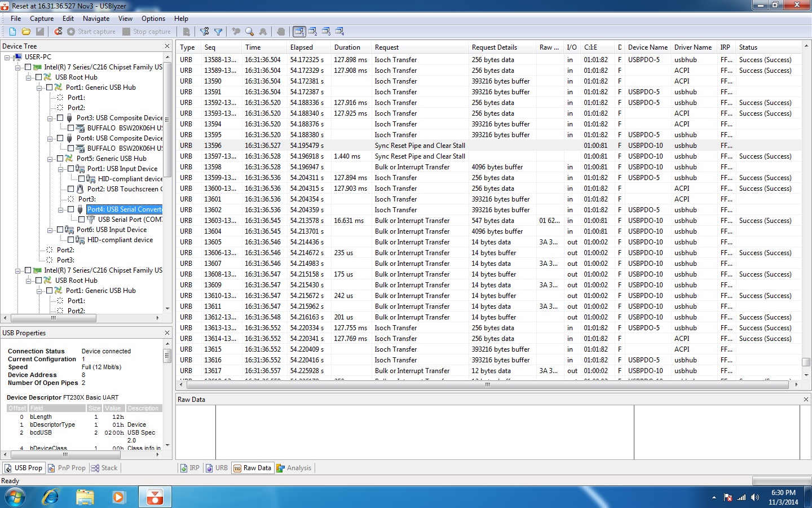This screenshot has width=812, height=508.
Task: Check the Port3 USB Composite Device checkbox
Action: (x=60, y=118)
